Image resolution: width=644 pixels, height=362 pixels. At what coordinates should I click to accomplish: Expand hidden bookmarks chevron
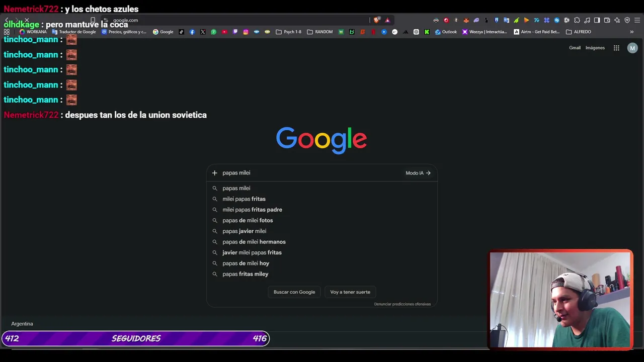click(631, 32)
